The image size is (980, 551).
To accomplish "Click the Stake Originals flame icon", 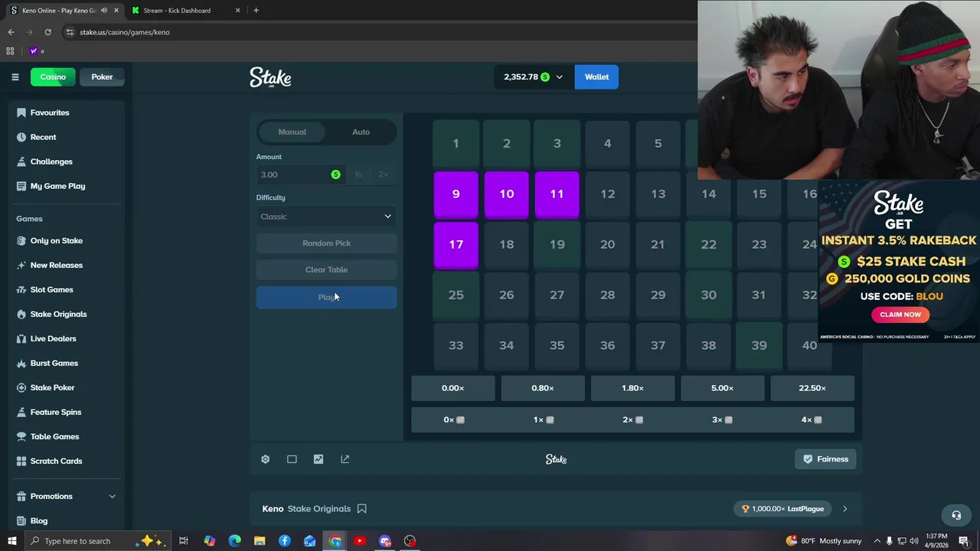I will [21, 314].
